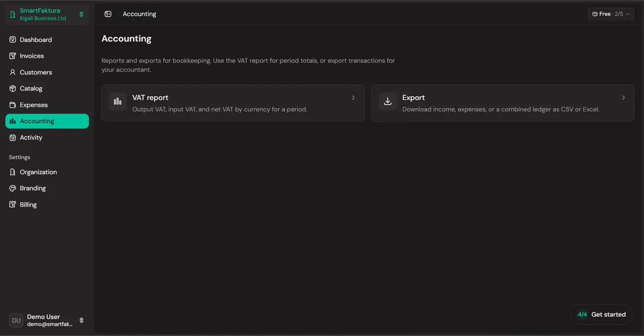Image resolution: width=644 pixels, height=336 pixels.
Task: Open the VAT report card title
Action: pos(150,98)
